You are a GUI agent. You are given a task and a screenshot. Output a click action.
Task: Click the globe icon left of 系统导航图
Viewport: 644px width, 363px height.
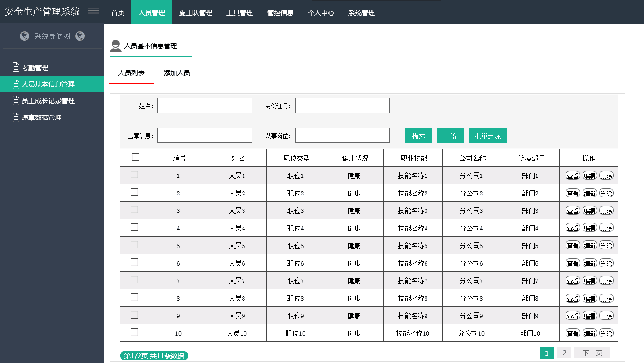[x=25, y=36]
